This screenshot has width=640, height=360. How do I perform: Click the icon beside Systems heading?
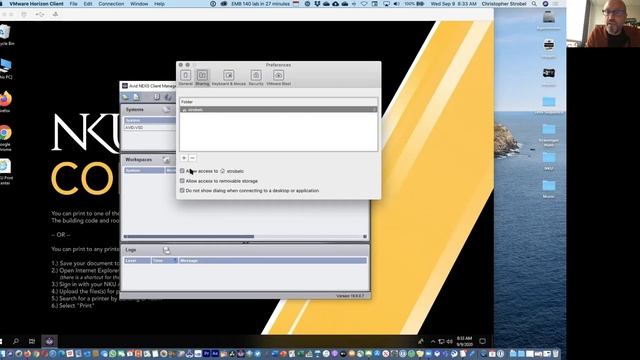[167, 109]
